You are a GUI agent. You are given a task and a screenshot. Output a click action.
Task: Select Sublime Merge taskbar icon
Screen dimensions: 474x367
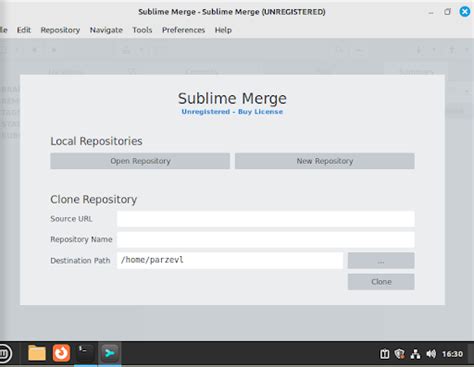coord(110,353)
